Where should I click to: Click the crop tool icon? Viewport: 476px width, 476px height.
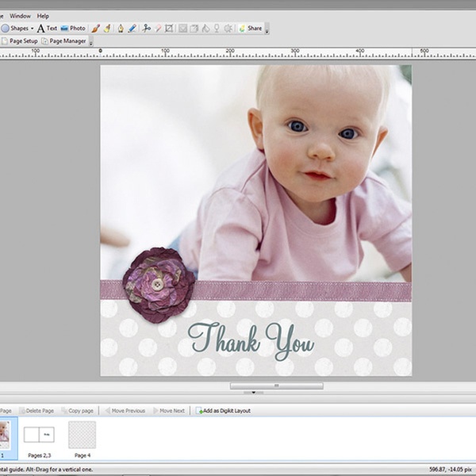point(168,28)
